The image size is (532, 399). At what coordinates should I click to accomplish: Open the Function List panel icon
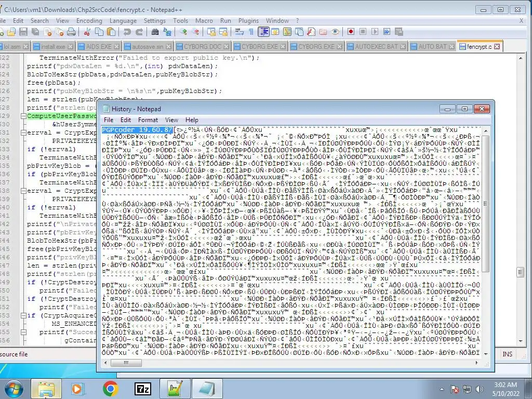[311, 32]
